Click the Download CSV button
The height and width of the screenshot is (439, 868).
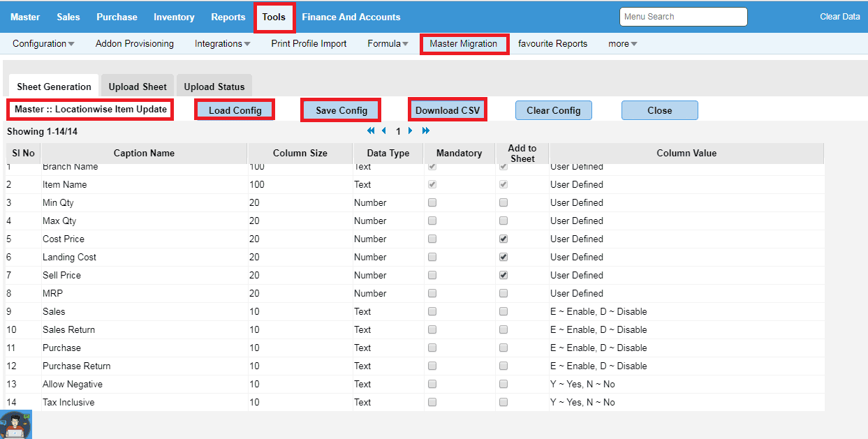448,110
